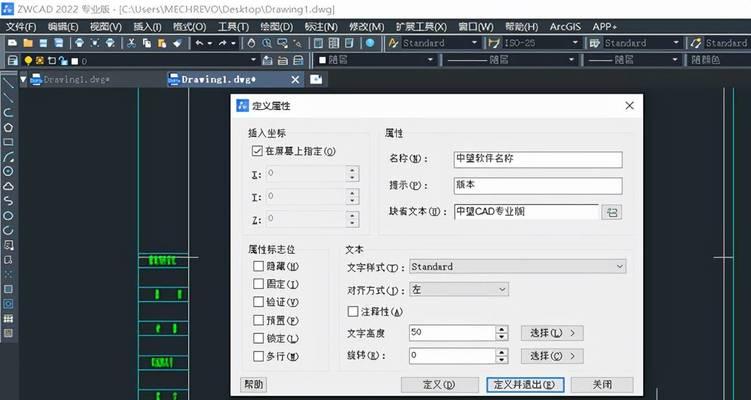Click the 名称 input field

[x=538, y=160]
